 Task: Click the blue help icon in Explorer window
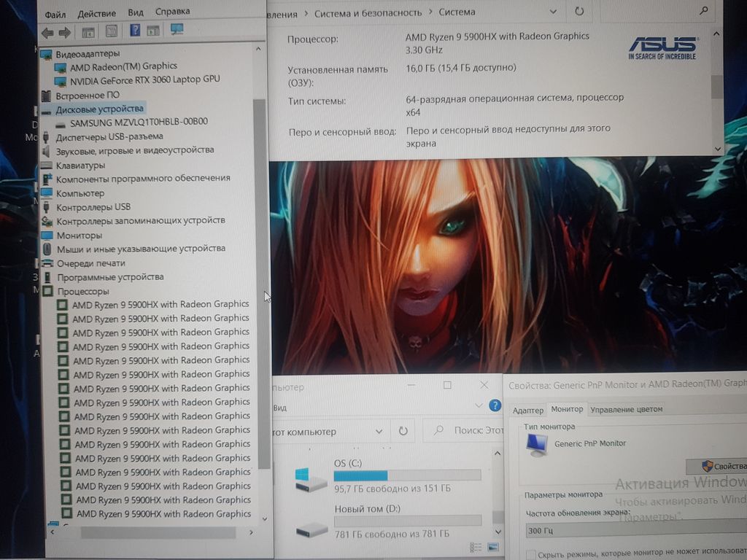[x=495, y=405]
